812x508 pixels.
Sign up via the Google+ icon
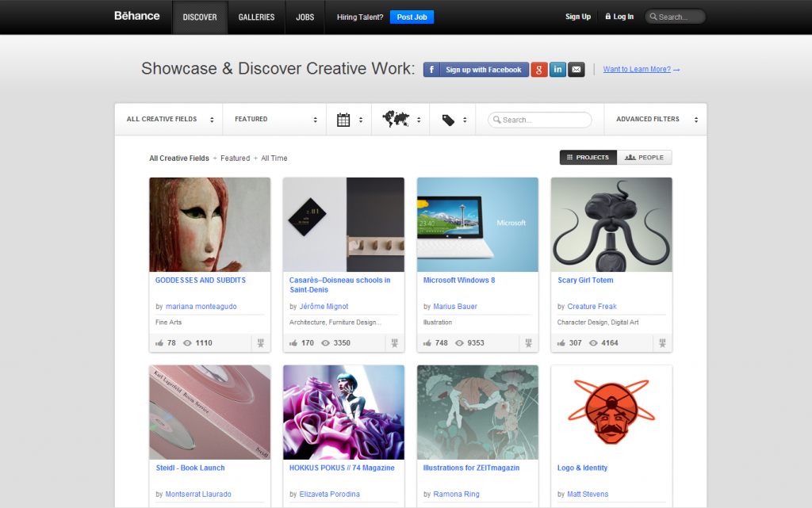(x=539, y=69)
